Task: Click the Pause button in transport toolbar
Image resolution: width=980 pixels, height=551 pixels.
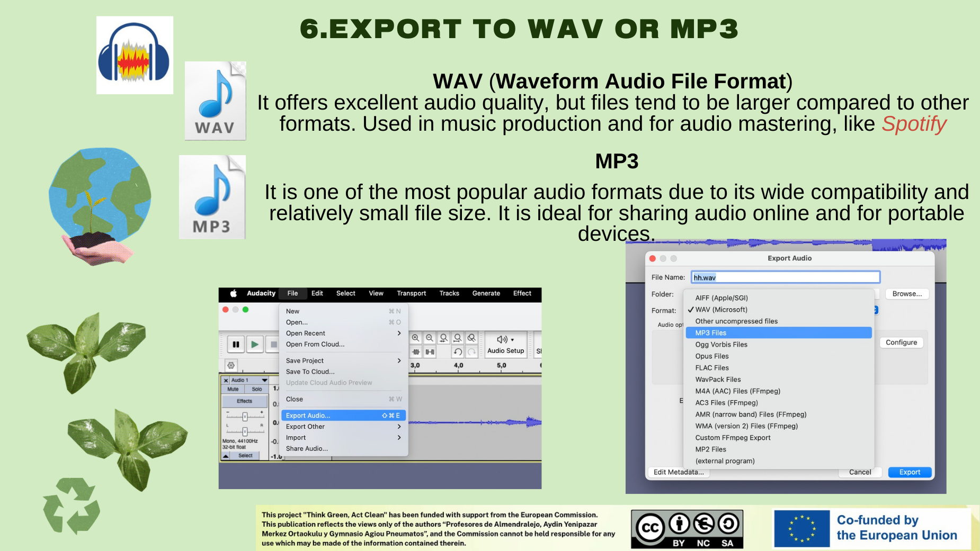Action: (x=236, y=345)
